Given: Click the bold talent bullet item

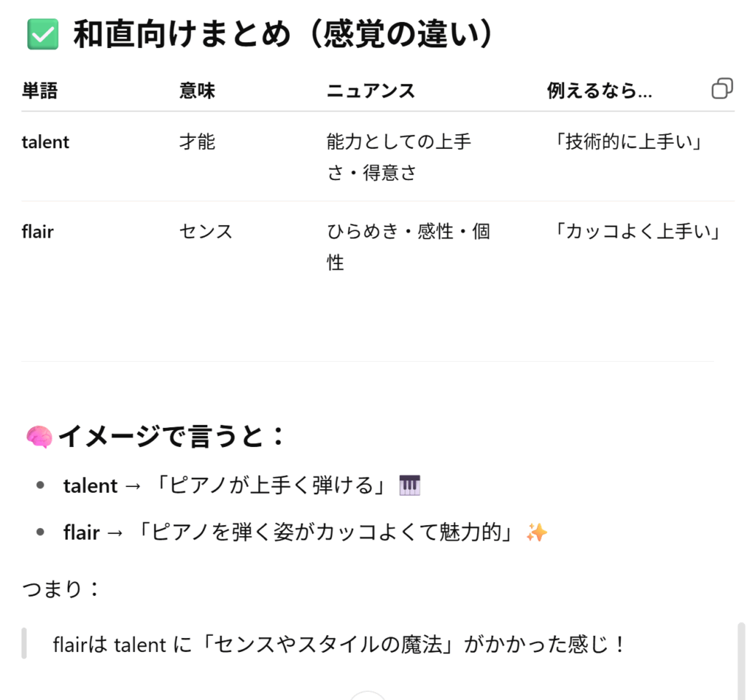Looking at the screenshot, I should [90, 486].
